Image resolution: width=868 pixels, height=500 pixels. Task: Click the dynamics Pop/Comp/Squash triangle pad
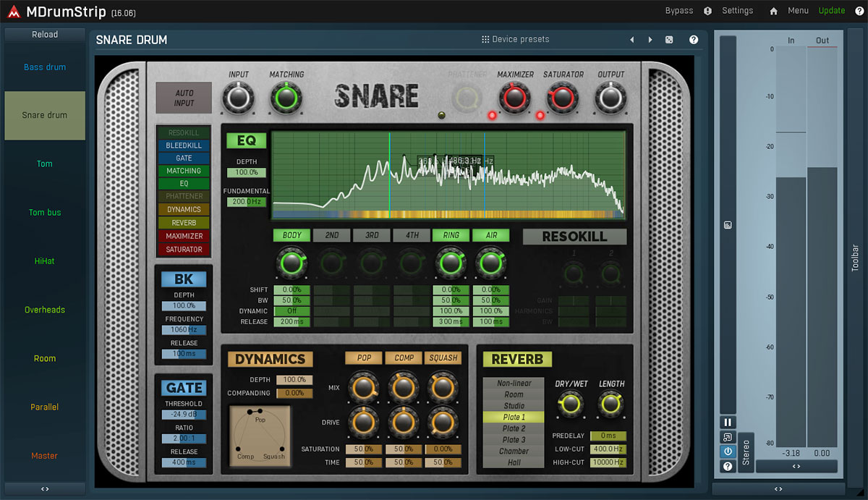point(260,435)
